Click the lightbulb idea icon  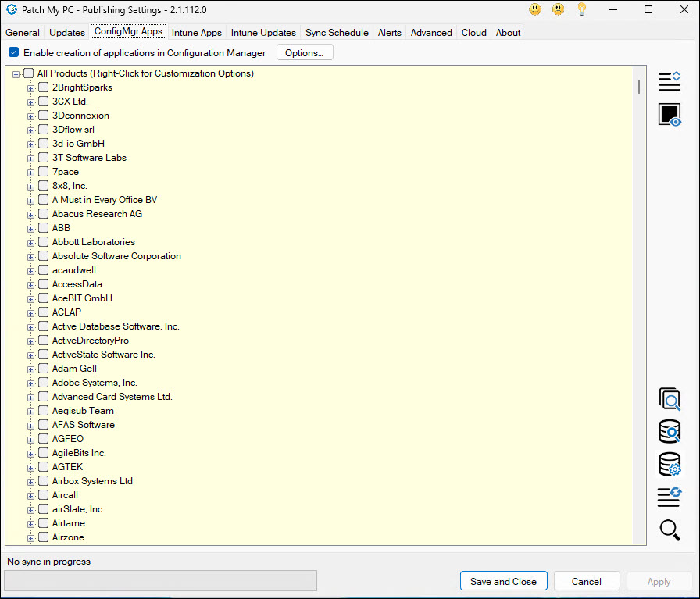pos(581,9)
